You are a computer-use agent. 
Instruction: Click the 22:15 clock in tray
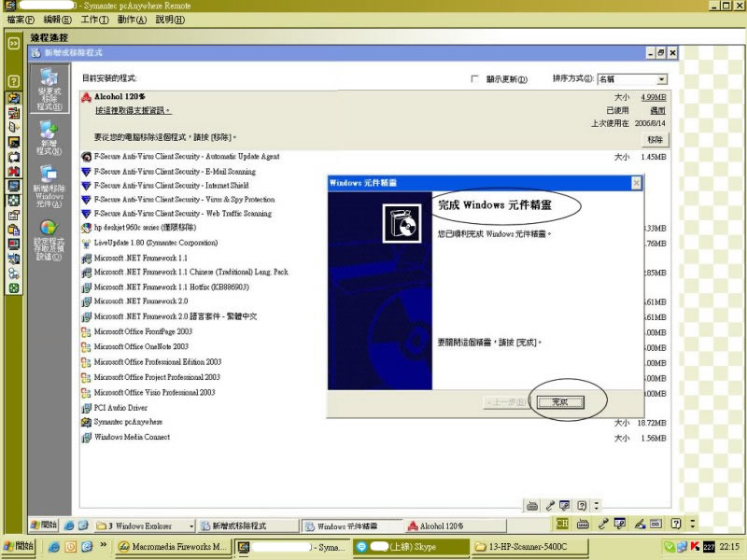tap(729, 547)
